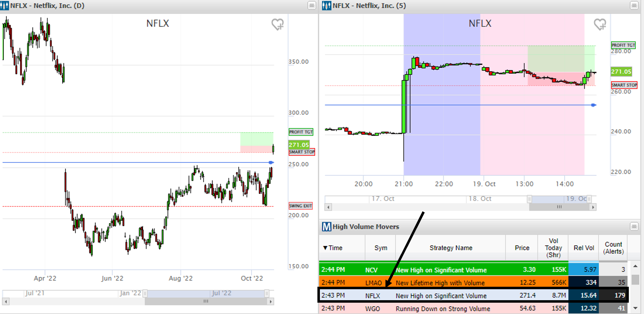Click 271.05 price tag on 5-minute chart

[x=621, y=72]
